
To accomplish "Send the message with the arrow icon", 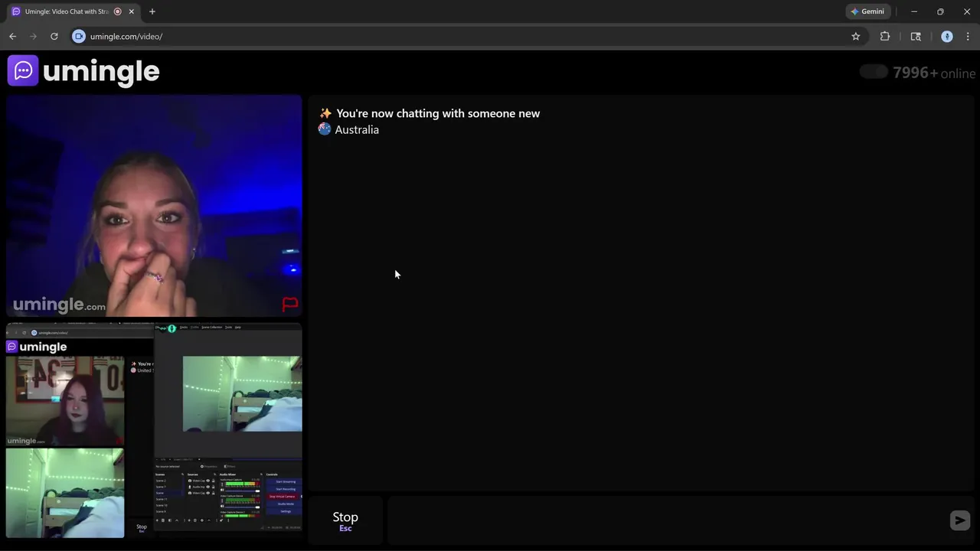I will [x=959, y=520].
